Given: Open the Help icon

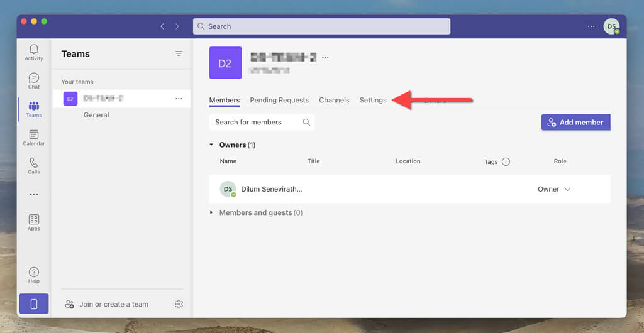Looking at the screenshot, I should point(34,275).
